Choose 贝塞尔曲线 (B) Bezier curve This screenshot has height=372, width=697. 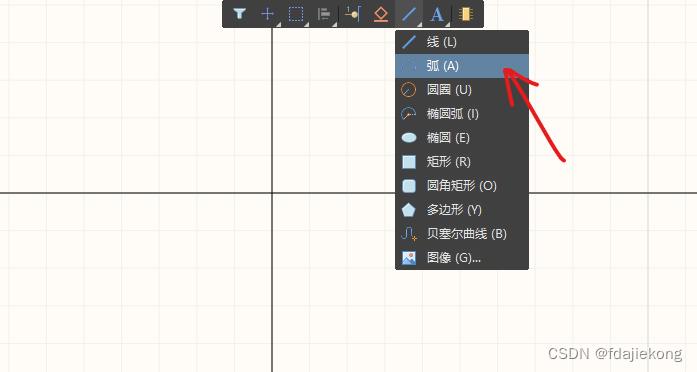click(x=462, y=234)
